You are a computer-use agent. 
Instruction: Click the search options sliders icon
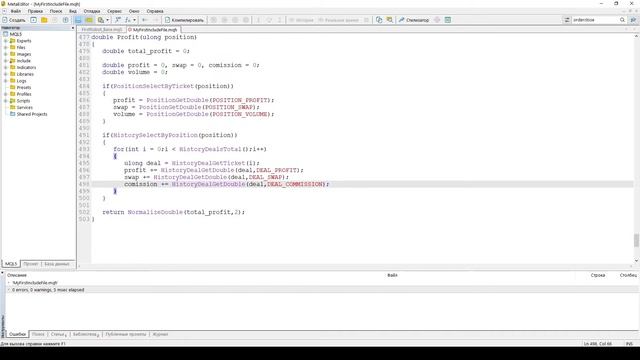[x=567, y=20]
